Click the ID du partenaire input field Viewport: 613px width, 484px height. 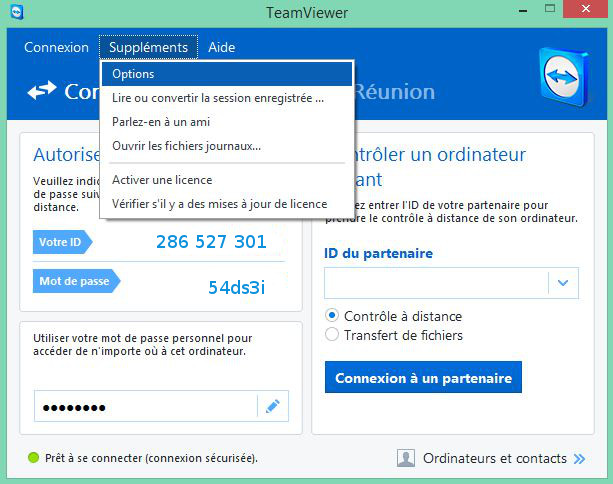436,283
